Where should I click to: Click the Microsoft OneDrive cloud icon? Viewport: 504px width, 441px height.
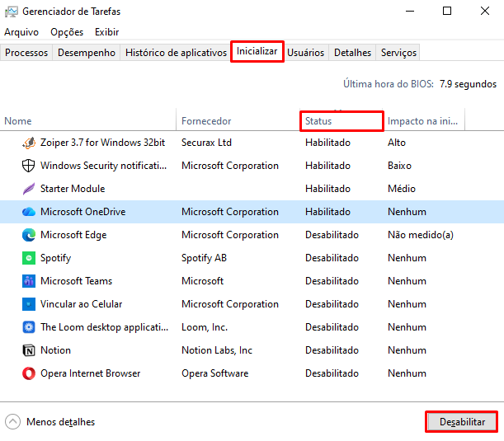click(29, 212)
